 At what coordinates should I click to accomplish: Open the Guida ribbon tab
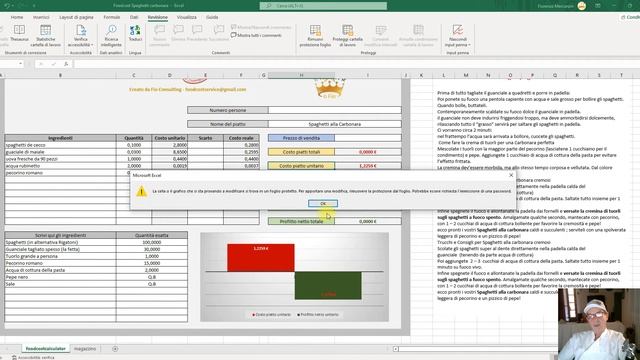point(212,17)
